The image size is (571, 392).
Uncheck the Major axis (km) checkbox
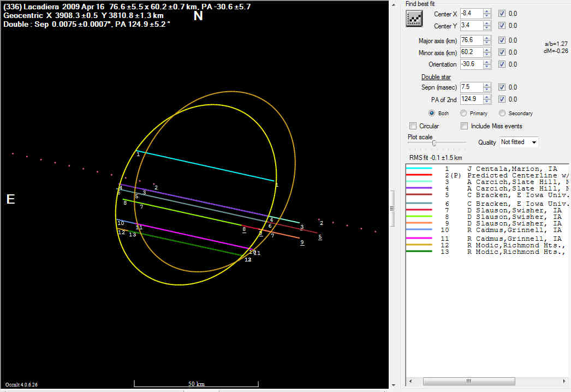coord(502,40)
